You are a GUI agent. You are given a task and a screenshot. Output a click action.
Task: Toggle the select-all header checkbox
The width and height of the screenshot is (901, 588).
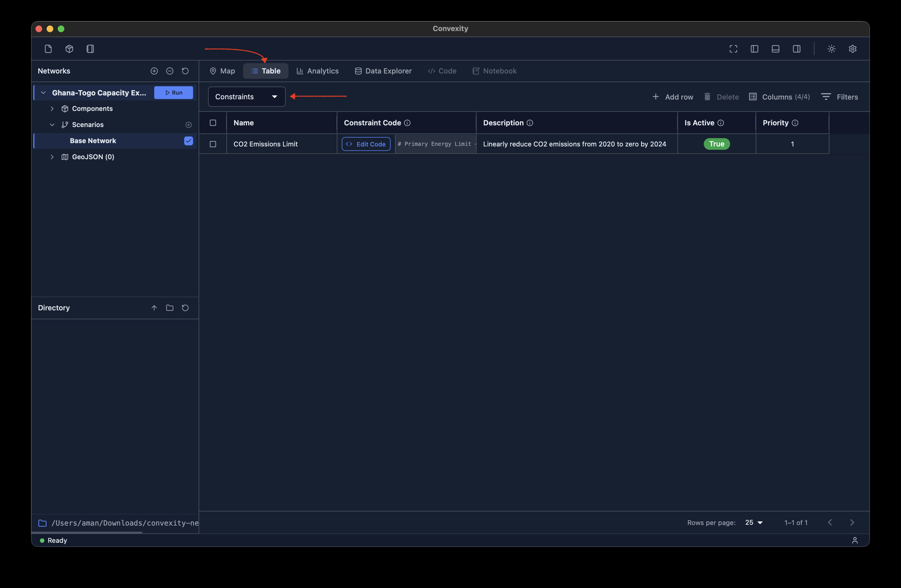[213, 123]
